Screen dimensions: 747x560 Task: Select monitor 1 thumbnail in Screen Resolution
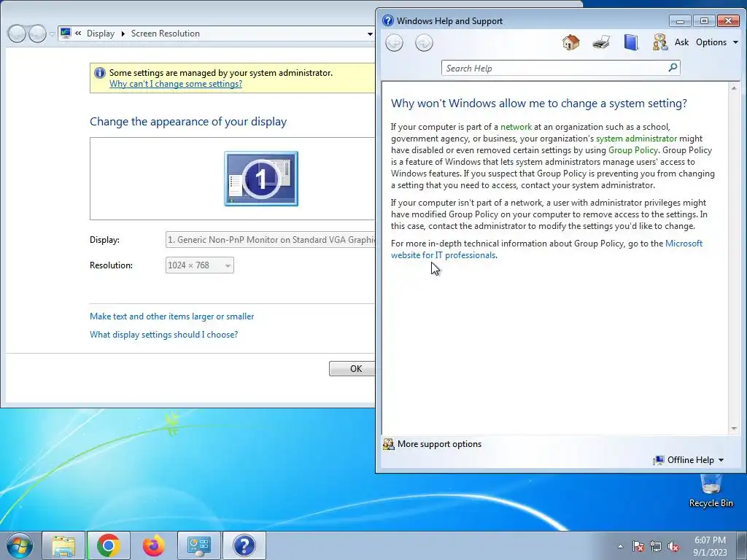[261, 179]
